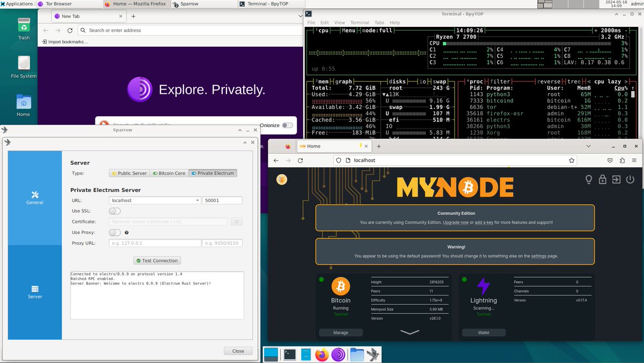The width and height of the screenshot is (644, 363).
Task: Open the General section in Sparrow sidebar
Action: tap(35, 198)
